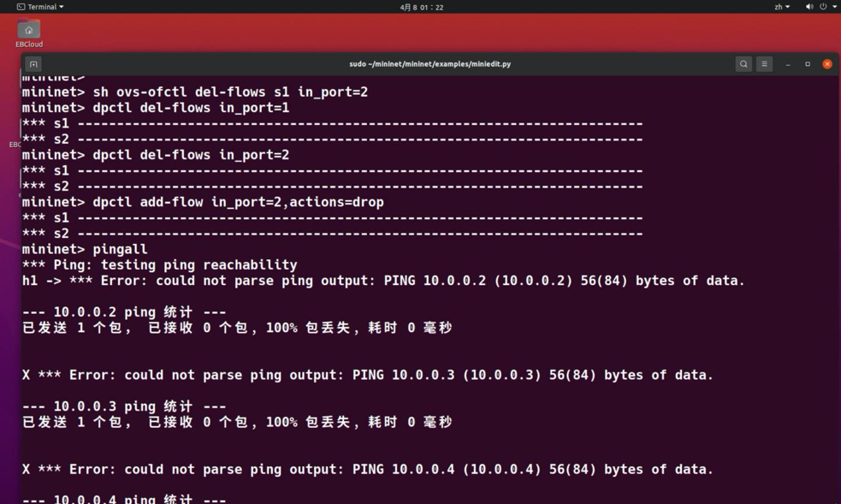841x504 pixels.
Task: Click the 'dpctl add-flow in_port=2,actions=drop' line
Action: [x=204, y=202]
